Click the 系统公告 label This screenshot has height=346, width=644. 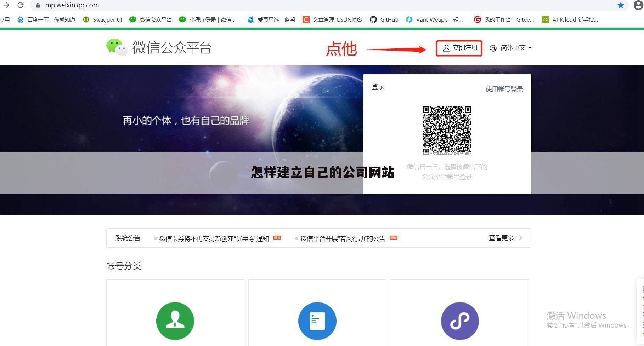(128, 238)
